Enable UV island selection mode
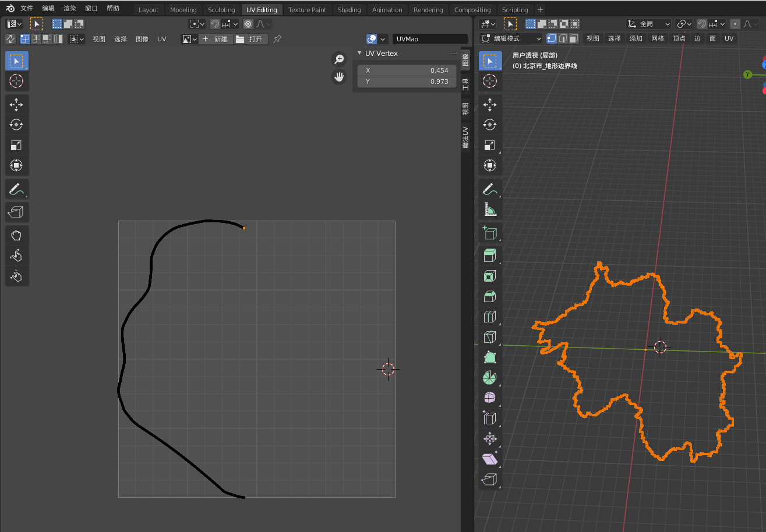The width and height of the screenshot is (766, 532). click(x=58, y=39)
